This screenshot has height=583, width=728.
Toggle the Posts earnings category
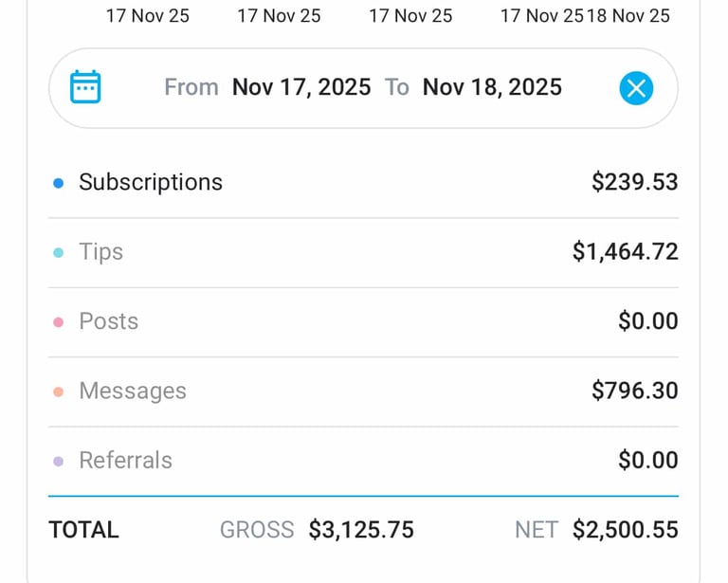(108, 321)
